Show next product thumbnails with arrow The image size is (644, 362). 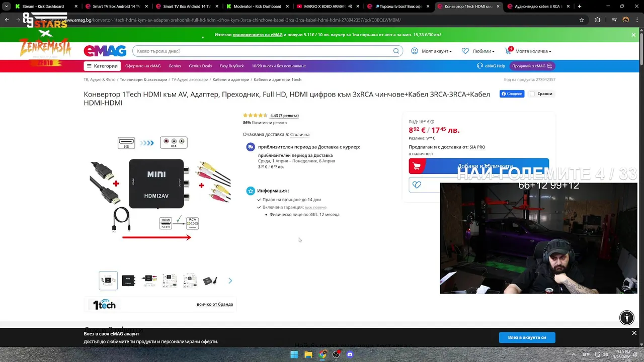[x=230, y=281]
